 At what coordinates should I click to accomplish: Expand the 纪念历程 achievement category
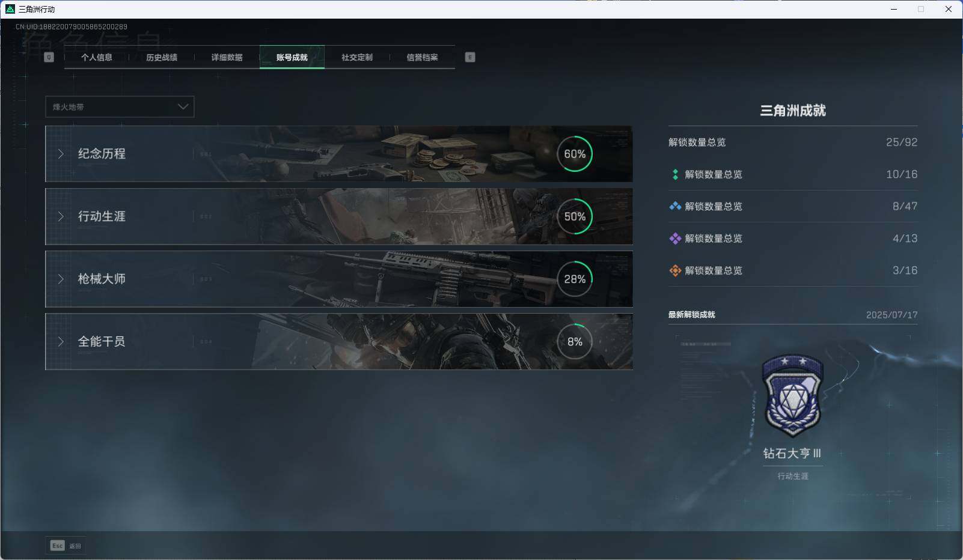pos(339,154)
